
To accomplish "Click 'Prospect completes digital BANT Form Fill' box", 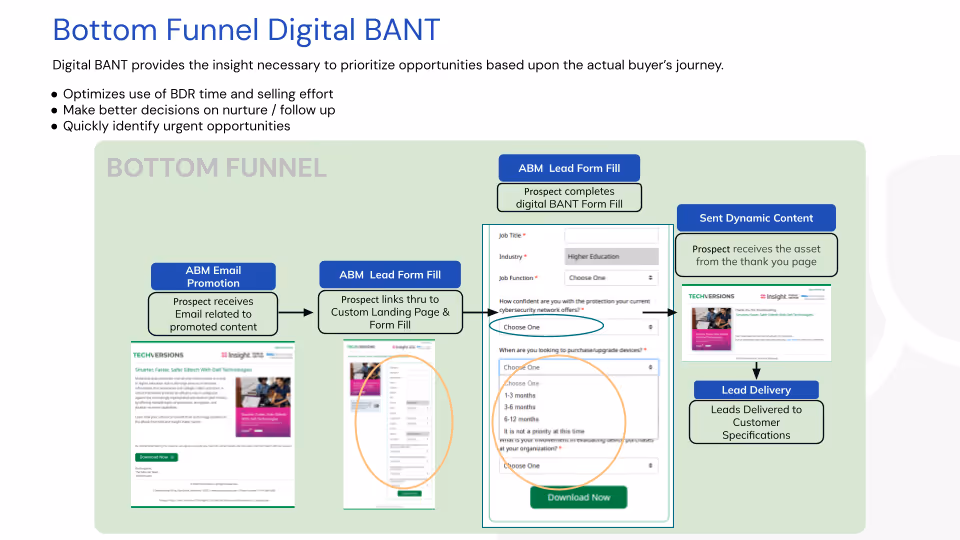I will (x=569, y=198).
